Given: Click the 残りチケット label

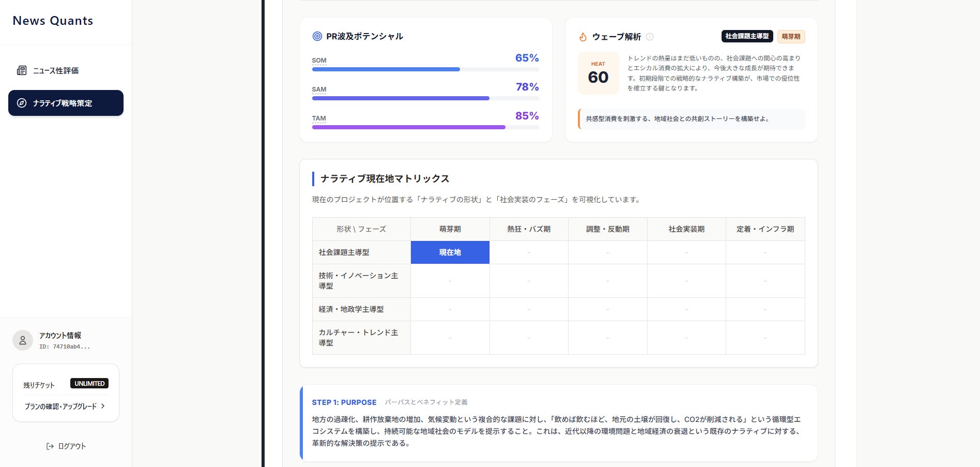Looking at the screenshot, I should pyautogui.click(x=39, y=385).
